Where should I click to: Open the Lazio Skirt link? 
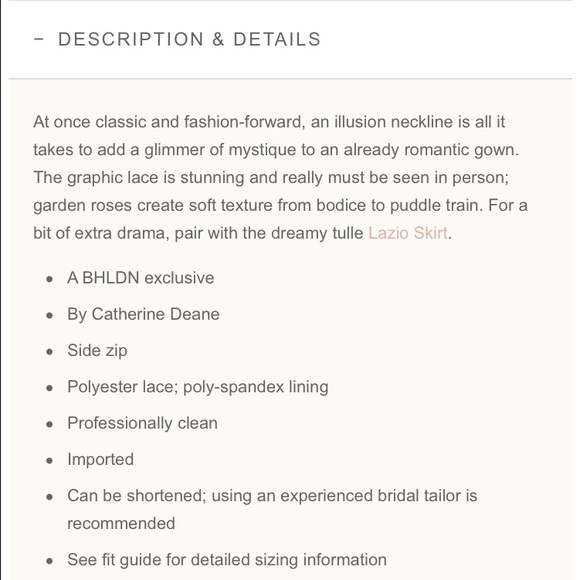coord(408,233)
